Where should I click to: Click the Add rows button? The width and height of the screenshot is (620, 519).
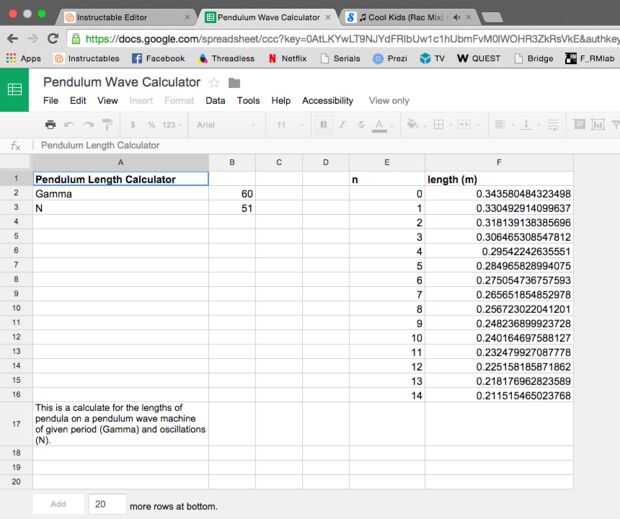coord(58,504)
